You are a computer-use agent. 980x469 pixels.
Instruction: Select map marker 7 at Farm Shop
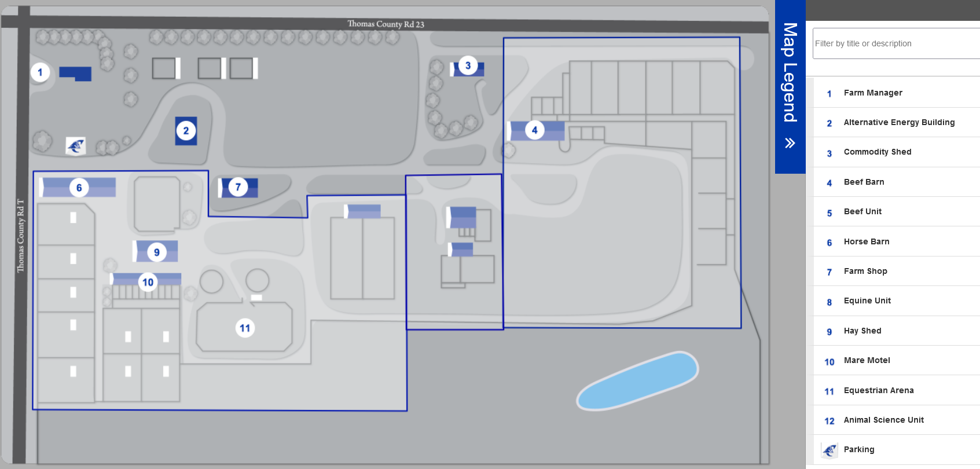coord(238,187)
